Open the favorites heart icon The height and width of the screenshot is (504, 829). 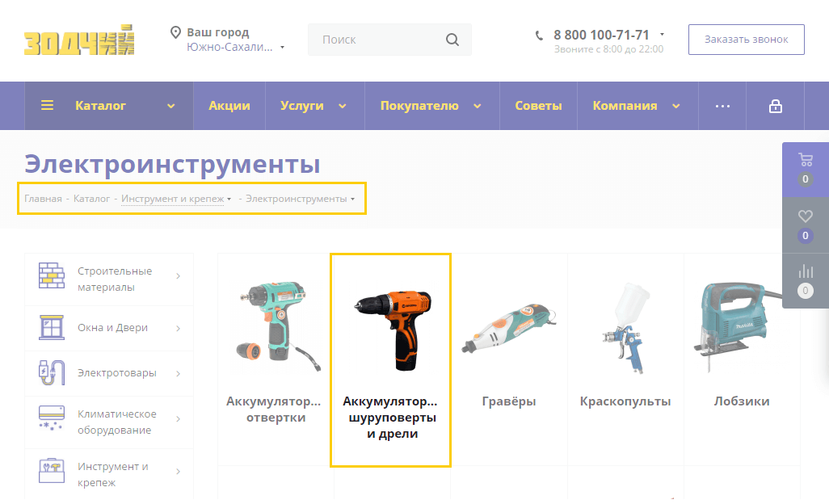click(805, 216)
